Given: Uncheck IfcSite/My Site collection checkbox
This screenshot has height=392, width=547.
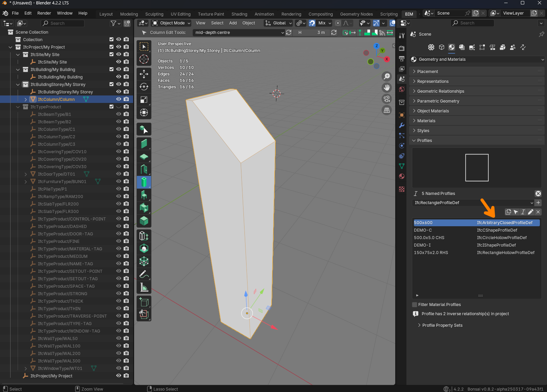Looking at the screenshot, I should [x=111, y=54].
